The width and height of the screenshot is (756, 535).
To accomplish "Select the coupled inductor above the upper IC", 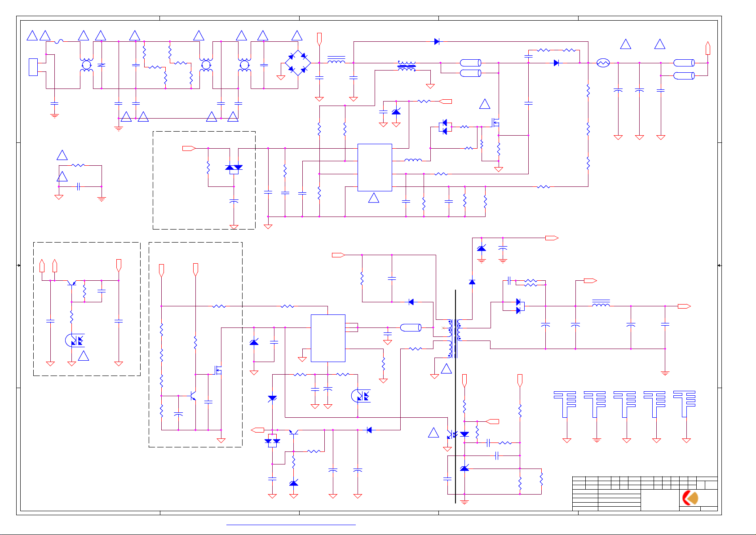I will (407, 66).
